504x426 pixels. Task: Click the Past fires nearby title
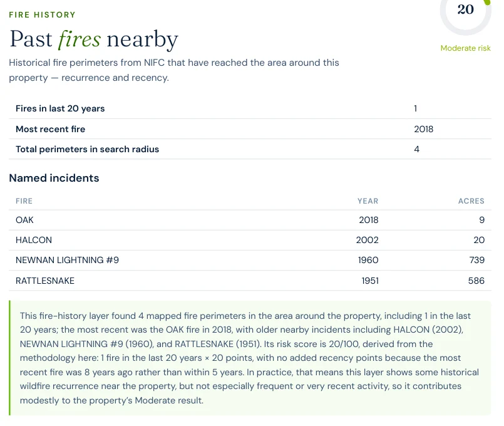coord(94,39)
